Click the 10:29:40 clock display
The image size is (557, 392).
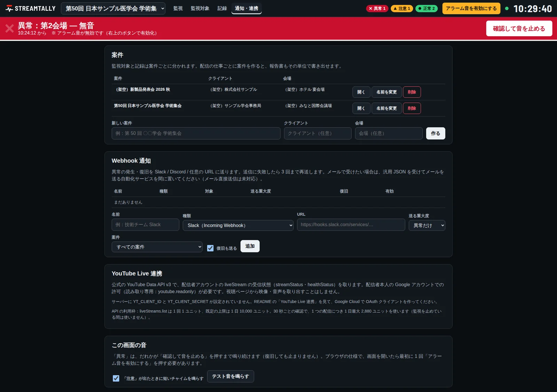pos(533,9)
